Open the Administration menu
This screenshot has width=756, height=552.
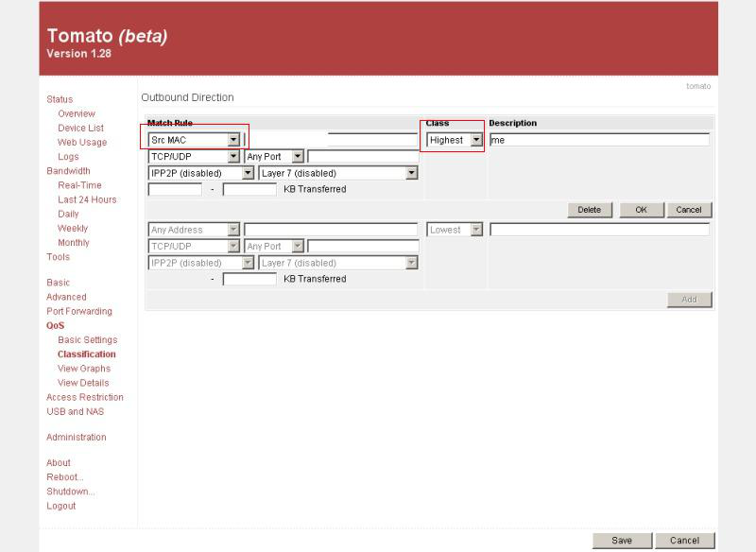[77, 438]
